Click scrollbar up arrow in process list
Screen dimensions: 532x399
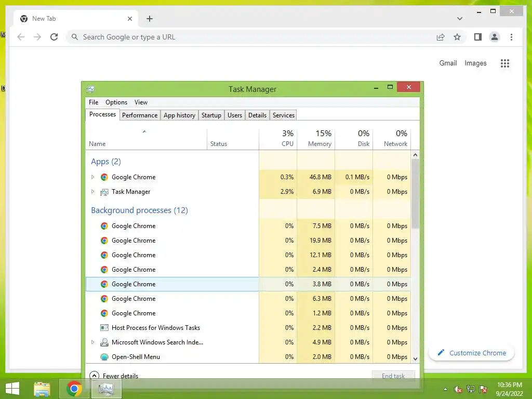(x=415, y=155)
